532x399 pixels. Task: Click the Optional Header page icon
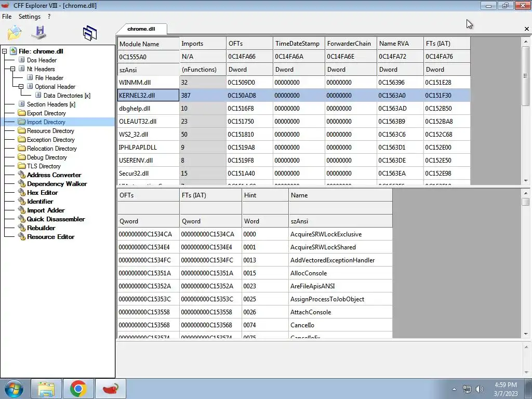coord(30,86)
